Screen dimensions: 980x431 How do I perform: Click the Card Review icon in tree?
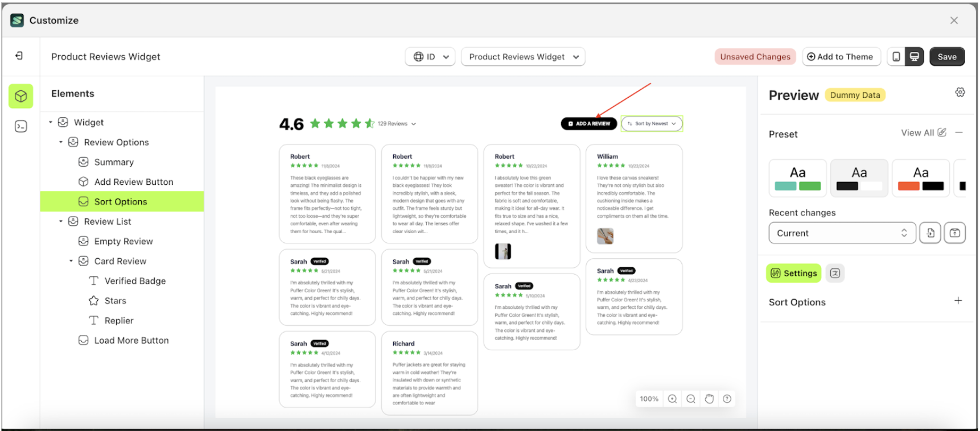pyautogui.click(x=84, y=261)
